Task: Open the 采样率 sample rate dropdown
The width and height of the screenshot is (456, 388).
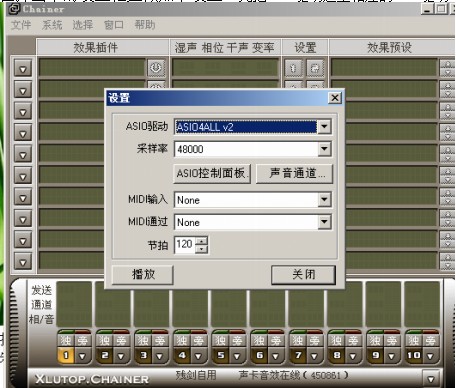Action: point(324,149)
